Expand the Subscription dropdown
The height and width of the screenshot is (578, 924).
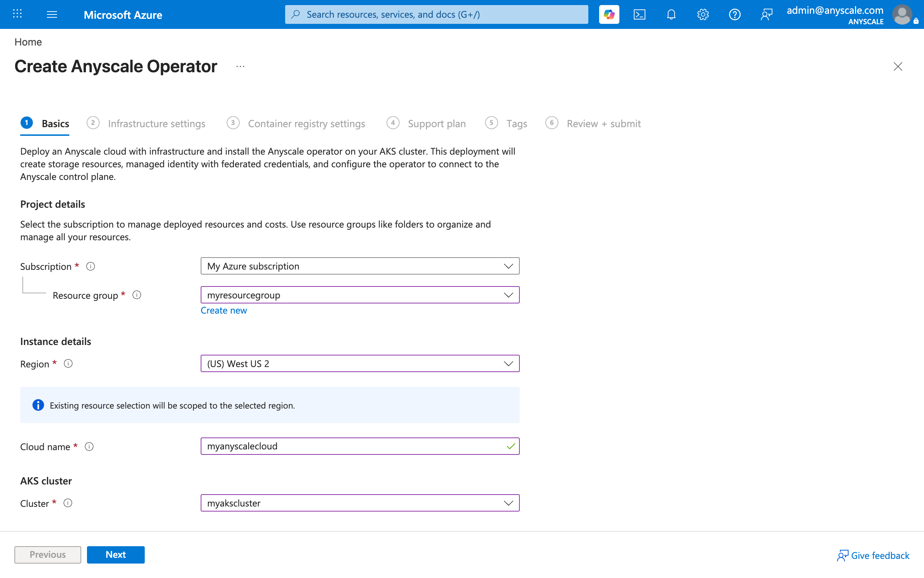click(360, 266)
